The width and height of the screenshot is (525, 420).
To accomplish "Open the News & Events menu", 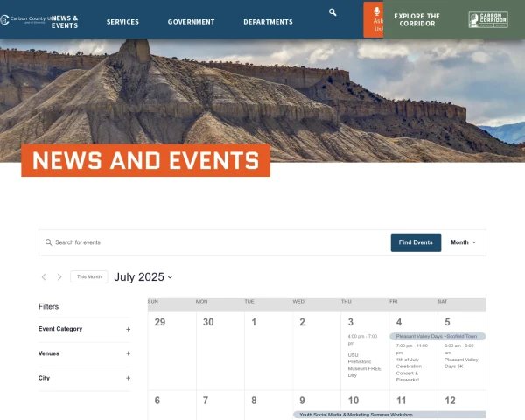I will coord(65,22).
